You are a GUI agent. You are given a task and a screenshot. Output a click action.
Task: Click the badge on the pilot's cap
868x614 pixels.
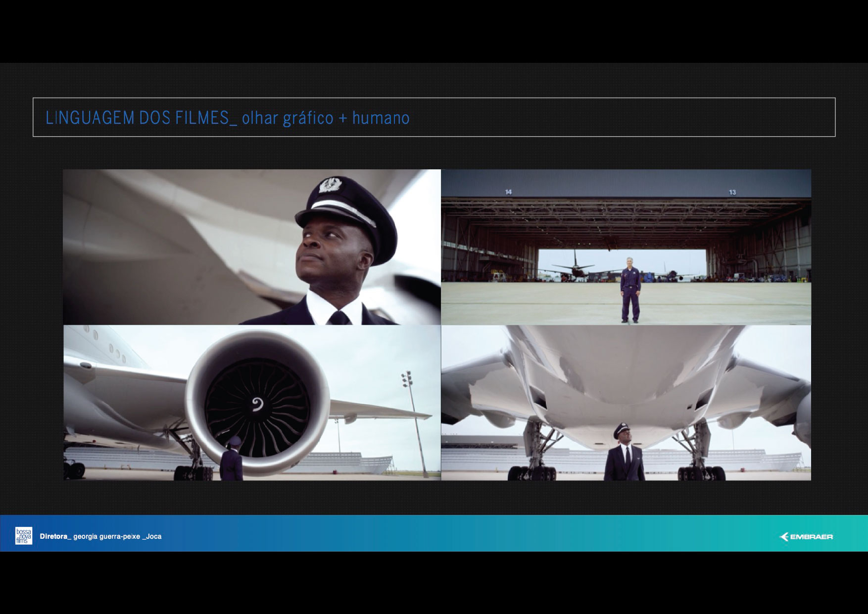pos(329,184)
